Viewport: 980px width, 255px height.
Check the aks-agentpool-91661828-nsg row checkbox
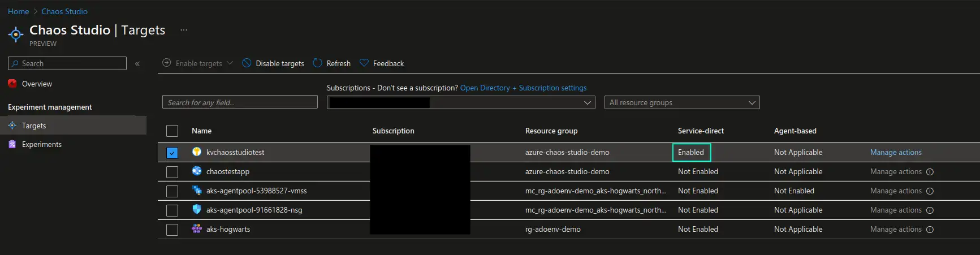(x=172, y=210)
